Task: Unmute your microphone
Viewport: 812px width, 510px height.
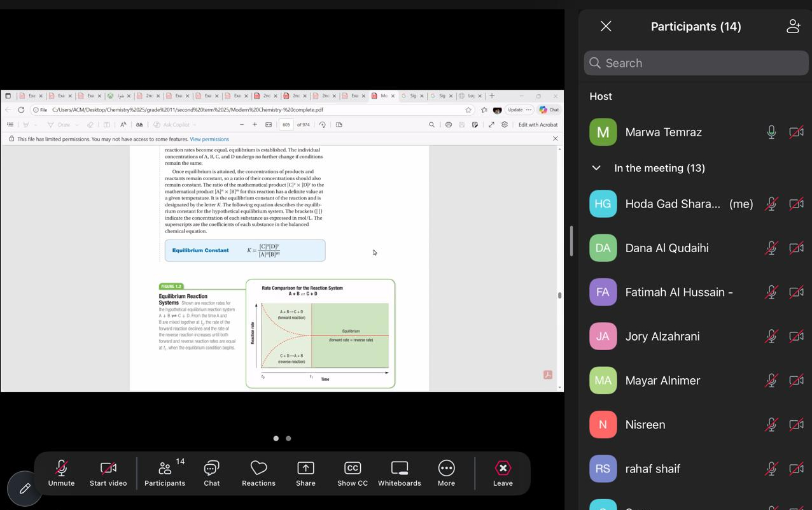Action: (61, 474)
